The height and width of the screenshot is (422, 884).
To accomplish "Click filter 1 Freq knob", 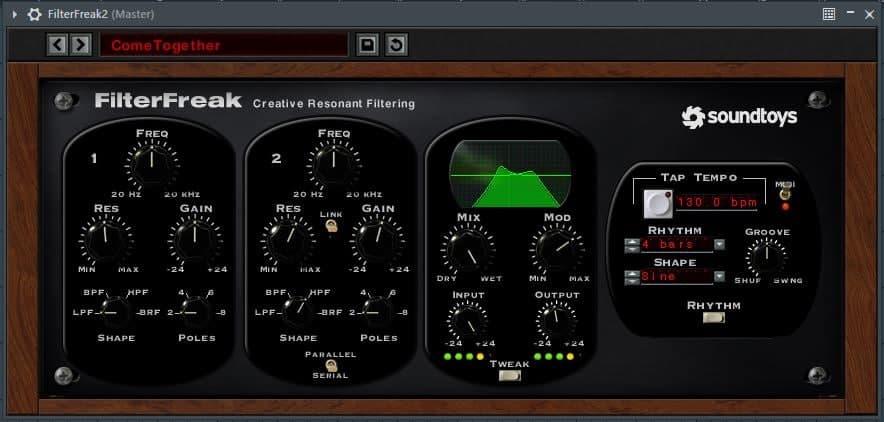I will (151, 163).
